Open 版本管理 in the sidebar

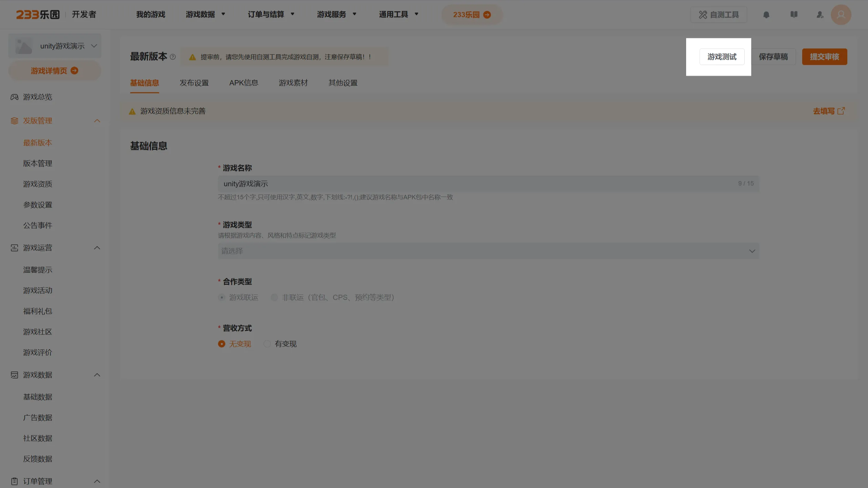coord(38,164)
